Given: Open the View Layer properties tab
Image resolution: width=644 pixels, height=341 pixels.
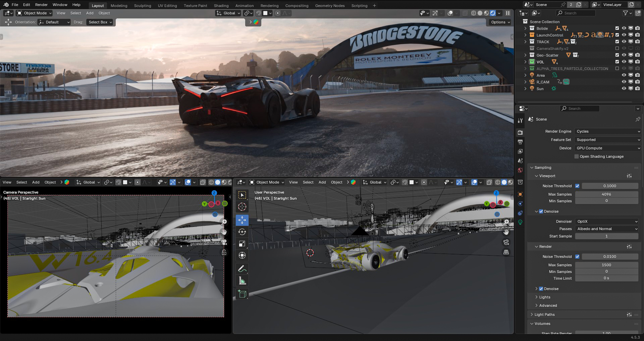Looking at the screenshot, I should 520,151.
